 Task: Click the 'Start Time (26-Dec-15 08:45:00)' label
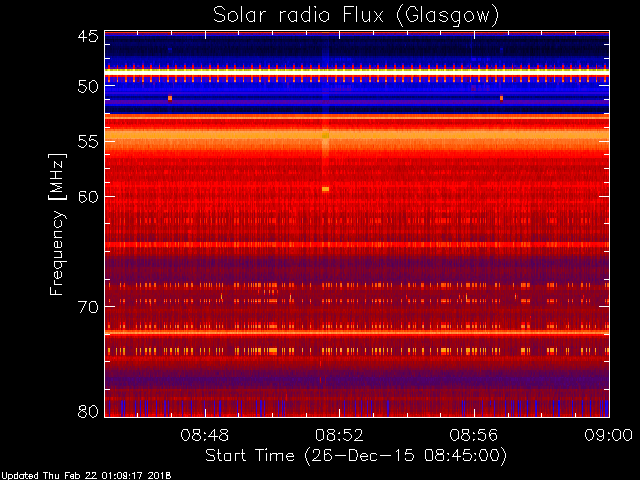pyautogui.click(x=356, y=455)
